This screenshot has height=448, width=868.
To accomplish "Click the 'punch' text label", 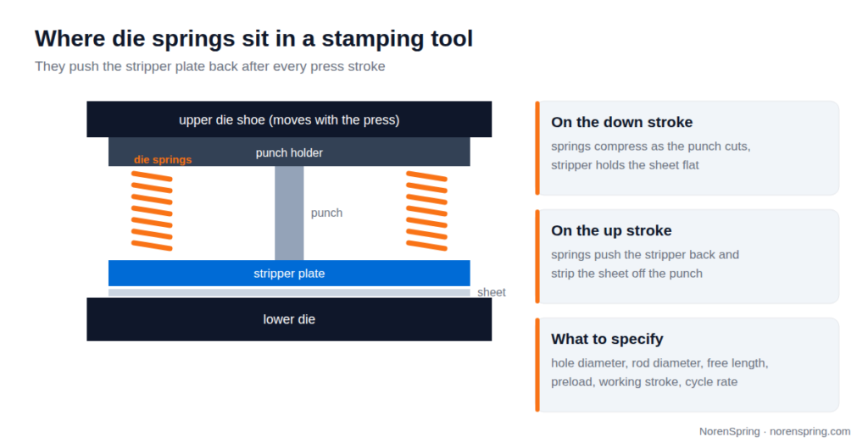I will coord(326,213).
